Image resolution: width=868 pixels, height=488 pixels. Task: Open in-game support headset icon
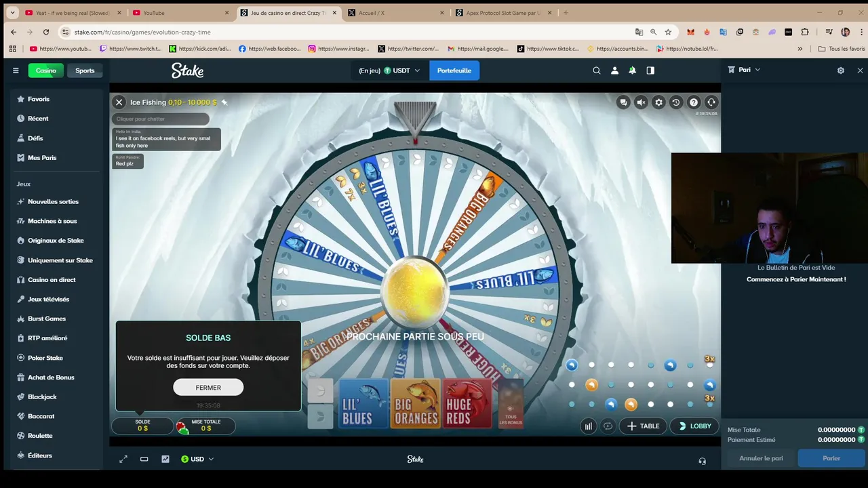click(x=711, y=102)
